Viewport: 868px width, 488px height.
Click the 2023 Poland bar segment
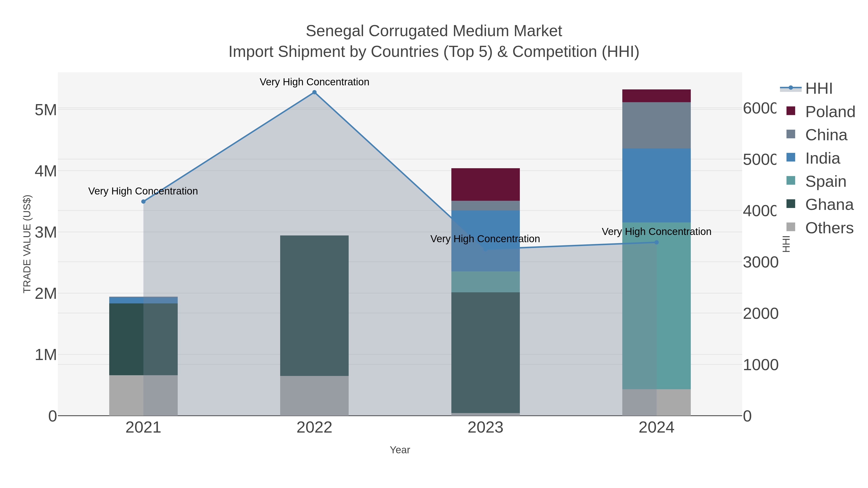485,185
